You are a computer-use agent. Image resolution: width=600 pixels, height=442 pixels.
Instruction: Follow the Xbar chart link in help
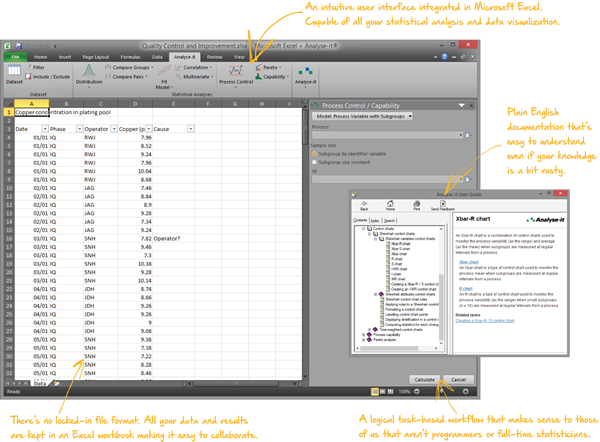469,262
